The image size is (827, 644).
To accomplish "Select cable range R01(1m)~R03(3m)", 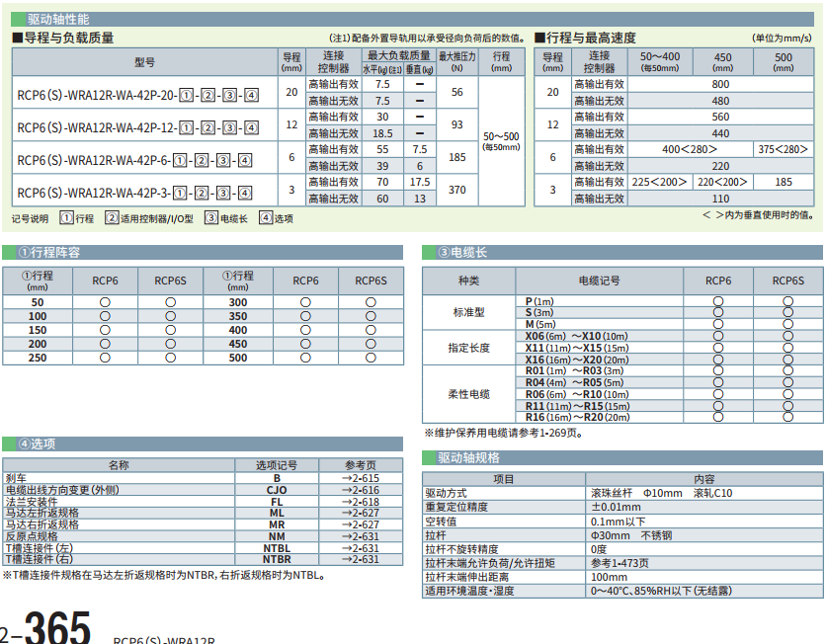I will (574, 370).
